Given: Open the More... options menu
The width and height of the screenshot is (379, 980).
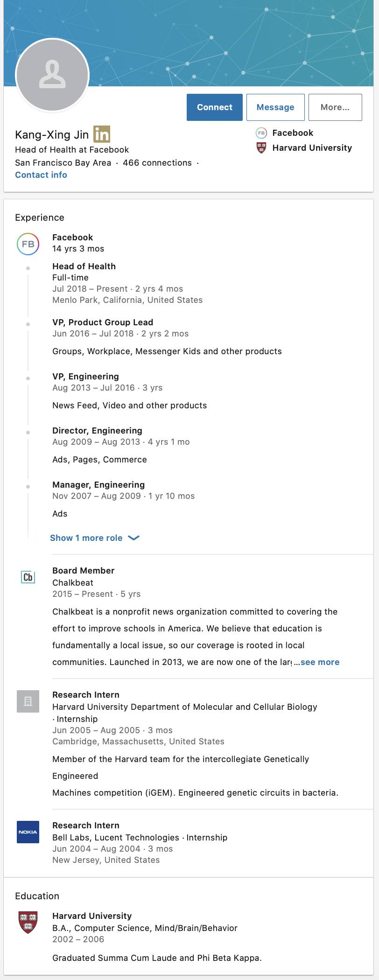Looking at the screenshot, I should (x=335, y=107).
